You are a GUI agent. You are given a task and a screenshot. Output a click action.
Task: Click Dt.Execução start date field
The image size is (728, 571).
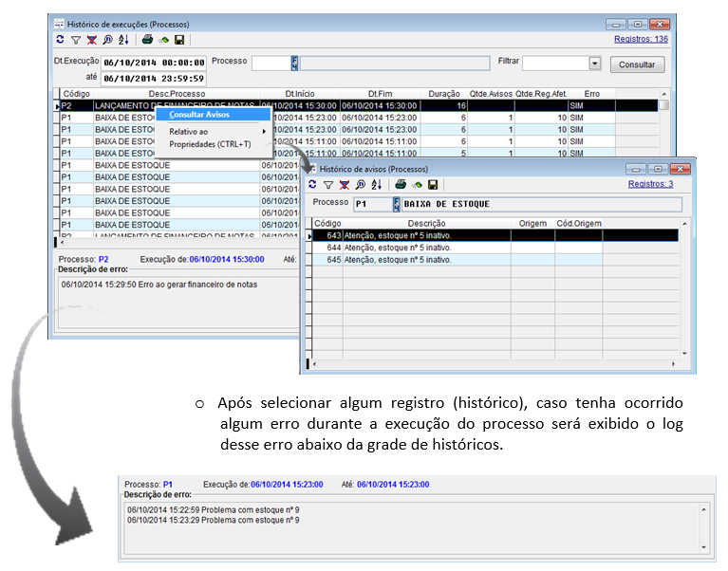[x=153, y=63]
